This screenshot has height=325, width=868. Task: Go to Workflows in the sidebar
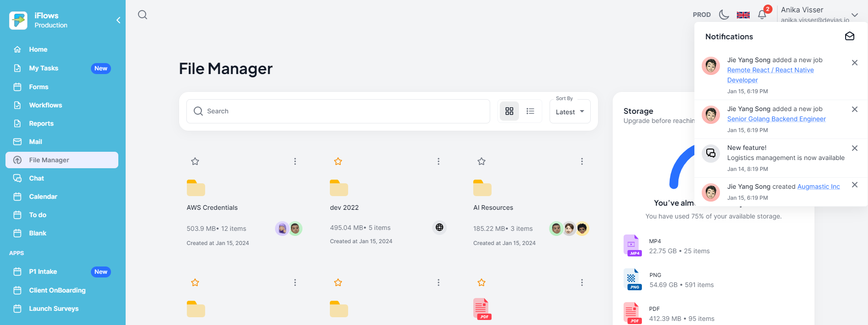(x=45, y=105)
